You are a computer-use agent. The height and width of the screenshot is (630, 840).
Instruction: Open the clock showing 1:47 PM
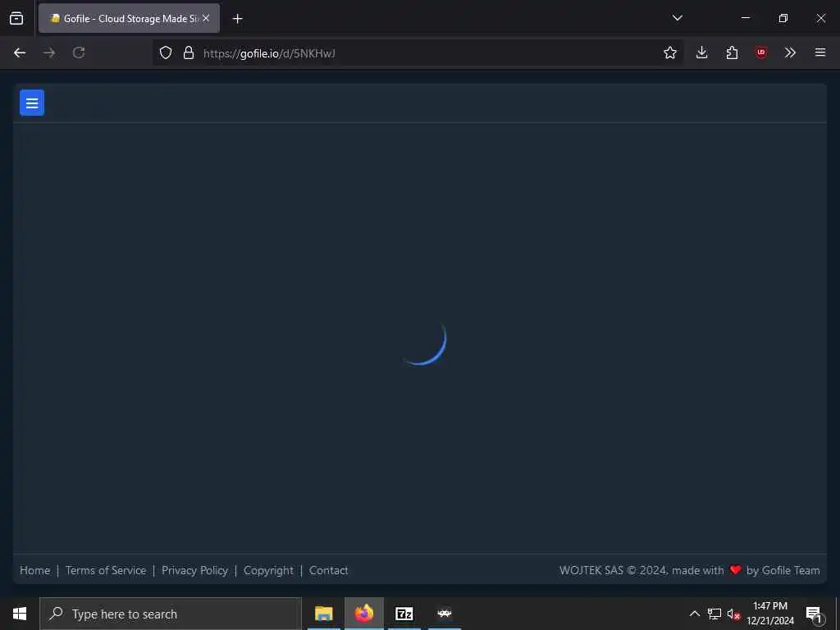pos(770,614)
